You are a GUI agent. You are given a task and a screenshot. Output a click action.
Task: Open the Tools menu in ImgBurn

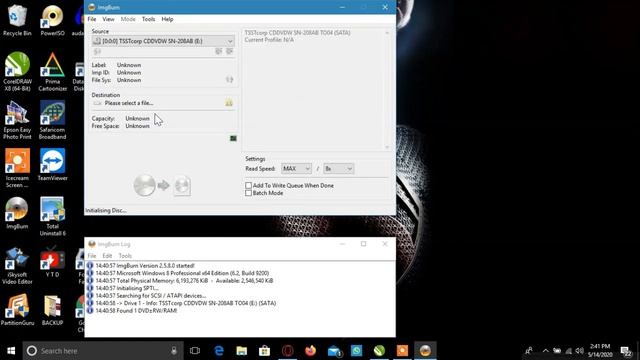point(148,19)
